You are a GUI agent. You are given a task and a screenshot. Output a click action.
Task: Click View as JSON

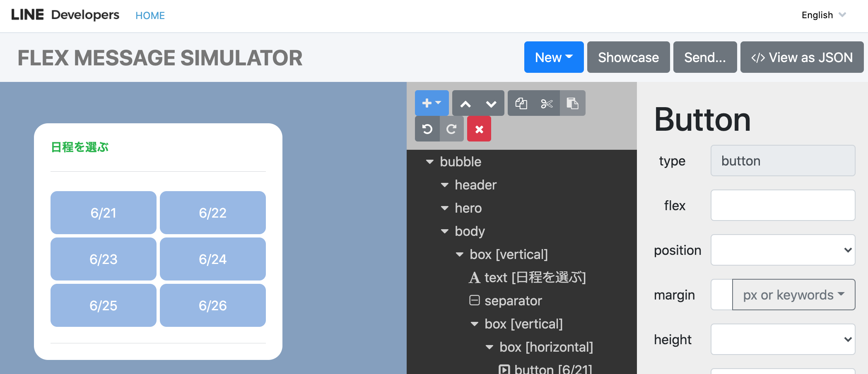802,57
